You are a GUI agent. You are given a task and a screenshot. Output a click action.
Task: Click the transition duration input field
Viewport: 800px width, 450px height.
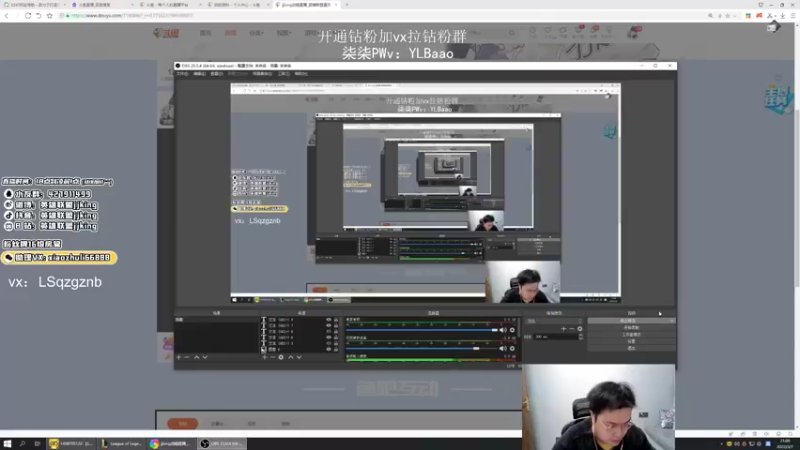pyautogui.click(x=555, y=337)
